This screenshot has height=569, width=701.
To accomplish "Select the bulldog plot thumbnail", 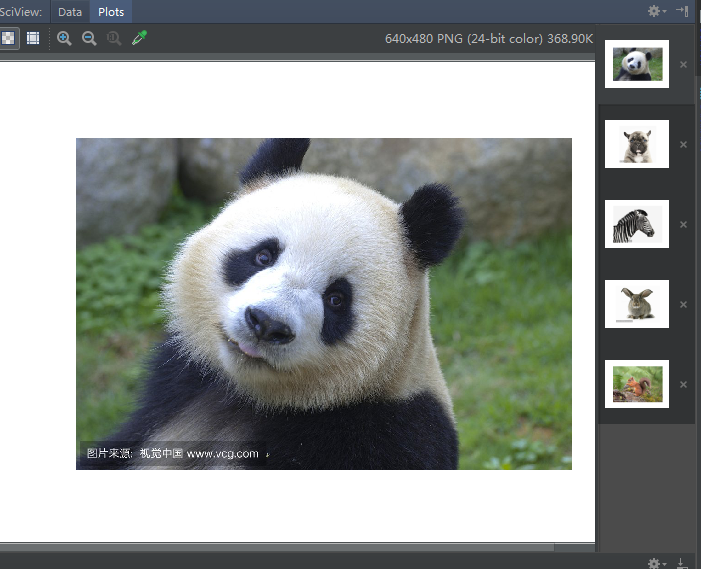I will click(x=637, y=144).
